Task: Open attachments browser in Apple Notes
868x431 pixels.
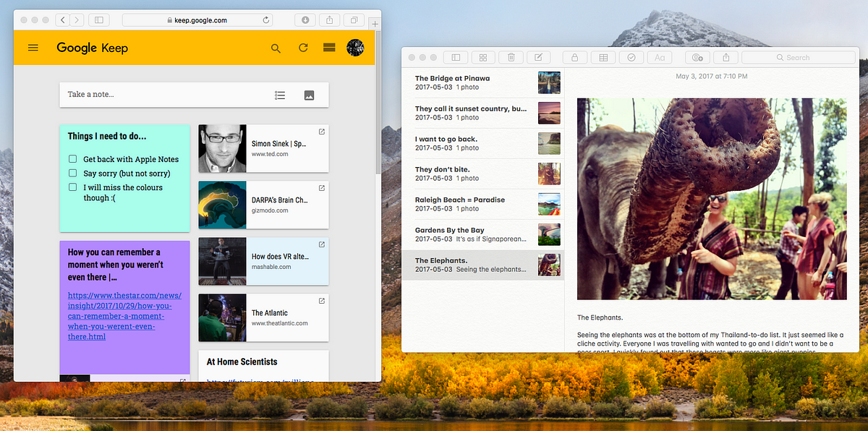Action: coord(483,57)
